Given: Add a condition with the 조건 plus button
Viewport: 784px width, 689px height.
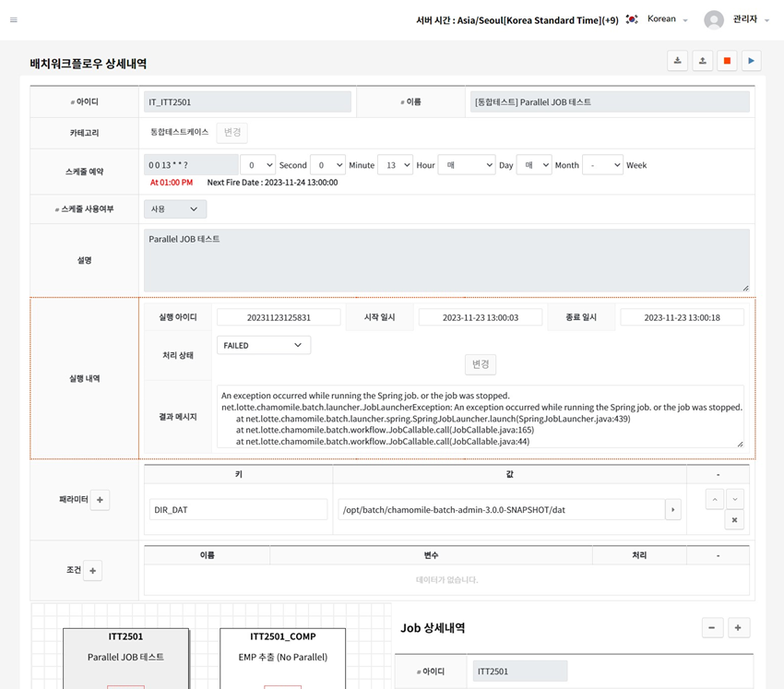Looking at the screenshot, I should point(92,571).
